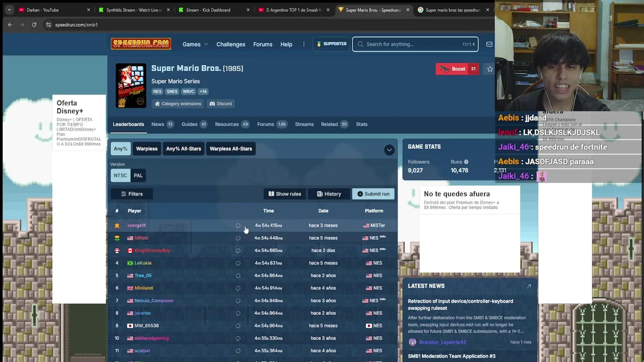
Task: Click the search magnifier icon
Action: point(360,44)
